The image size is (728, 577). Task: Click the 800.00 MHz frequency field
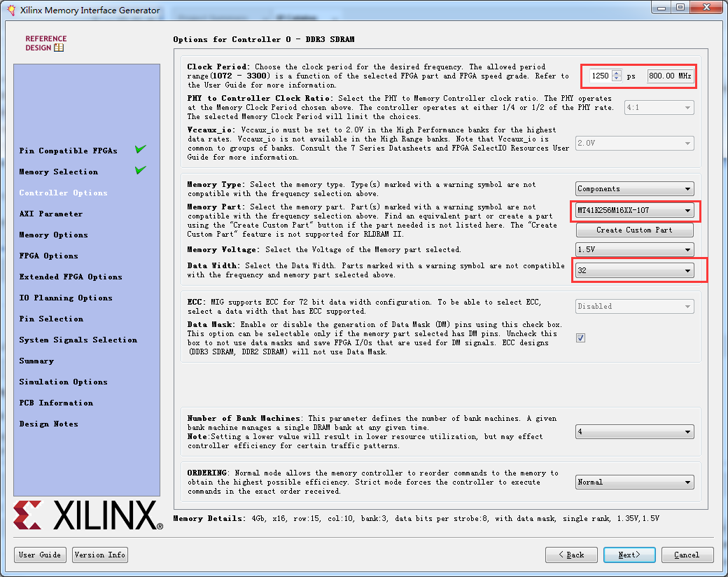(x=670, y=76)
